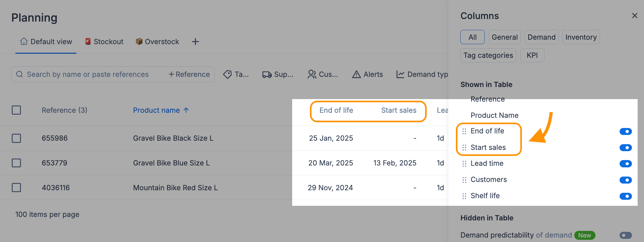Toggle off the End of life column
The height and width of the screenshot is (242, 644).
coord(626,131)
